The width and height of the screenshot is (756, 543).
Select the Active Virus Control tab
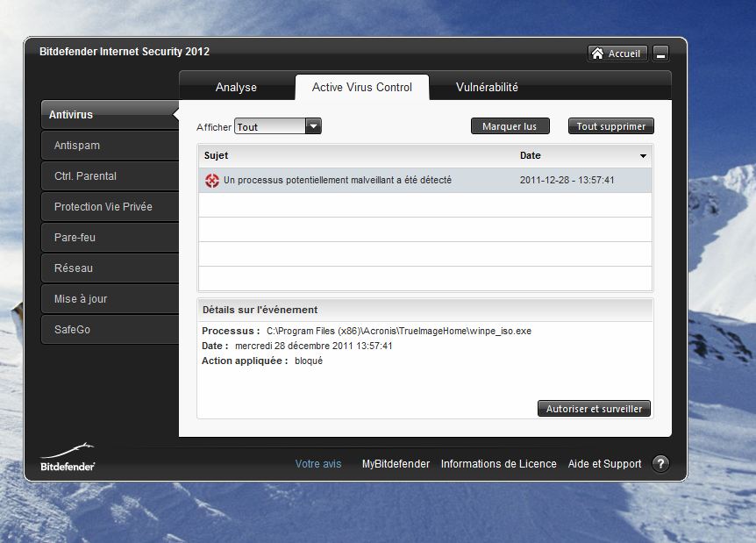[x=362, y=88]
